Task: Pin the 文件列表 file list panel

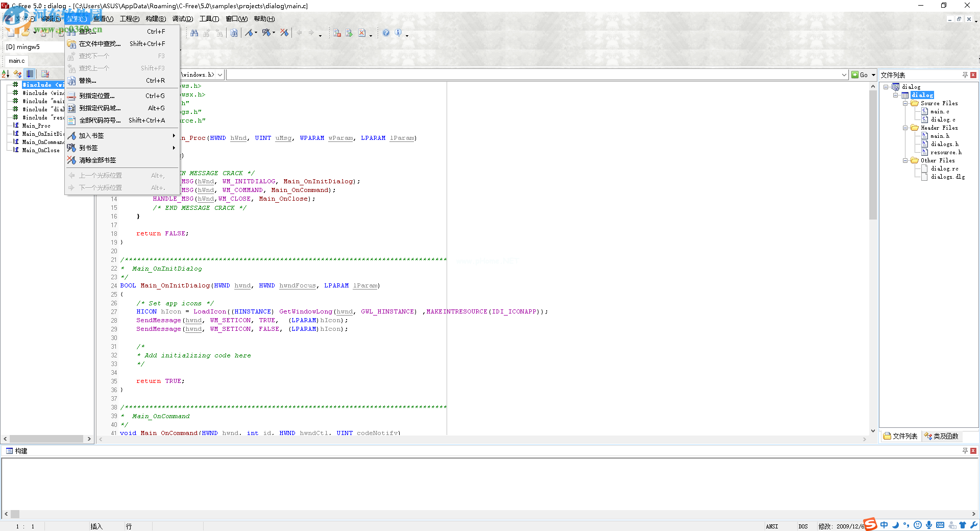Action: (x=965, y=75)
